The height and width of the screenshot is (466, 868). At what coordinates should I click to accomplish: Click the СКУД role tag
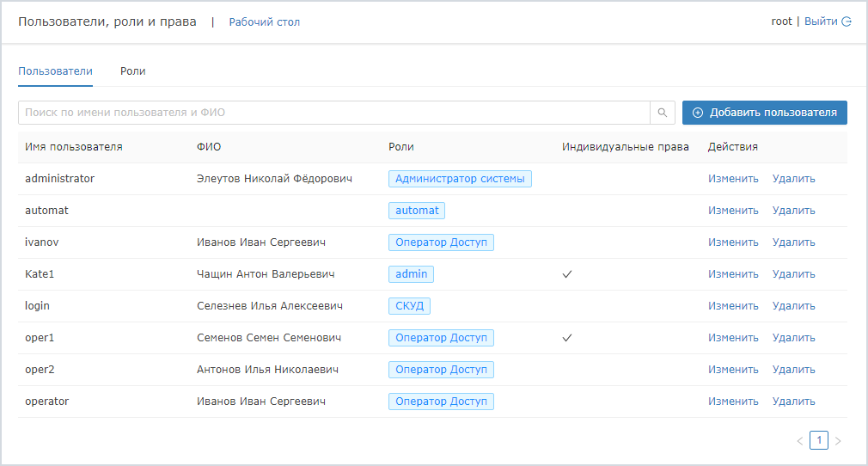409,306
